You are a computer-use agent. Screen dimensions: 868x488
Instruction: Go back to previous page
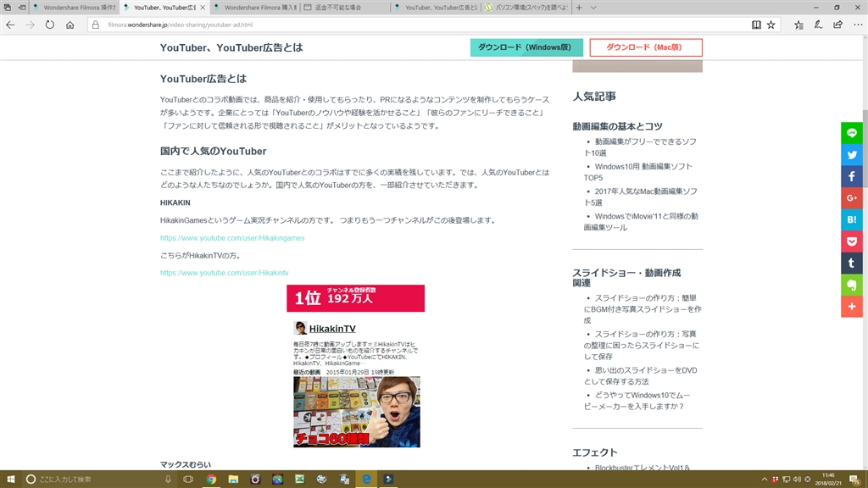(x=10, y=25)
